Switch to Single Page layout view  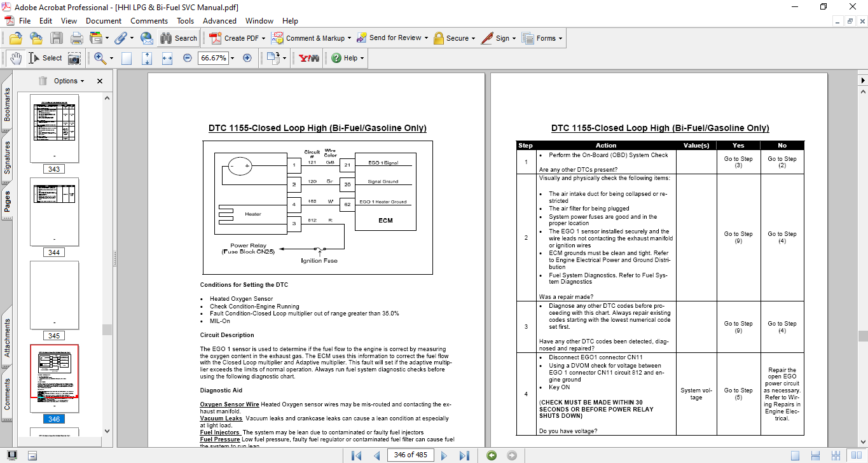pos(795,455)
